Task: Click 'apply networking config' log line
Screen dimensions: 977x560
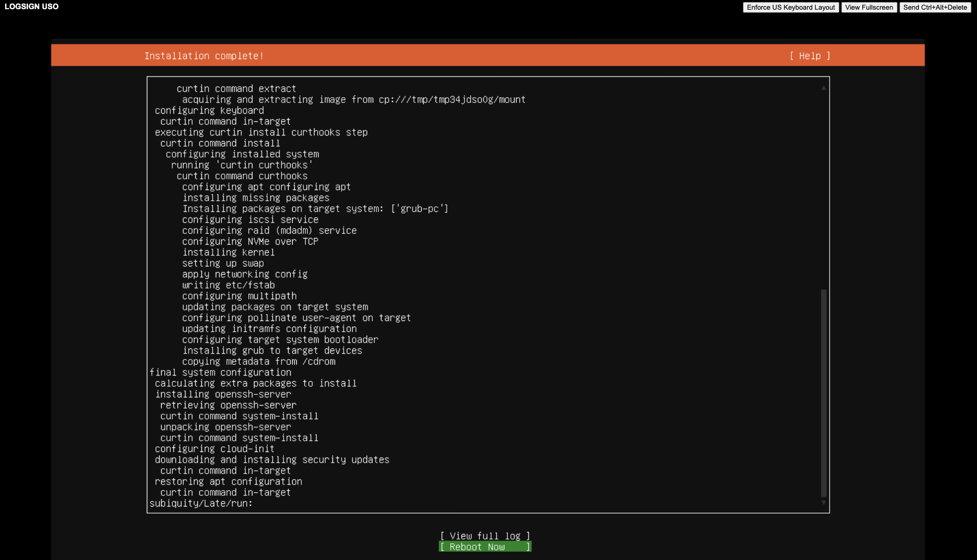Action: coord(245,274)
